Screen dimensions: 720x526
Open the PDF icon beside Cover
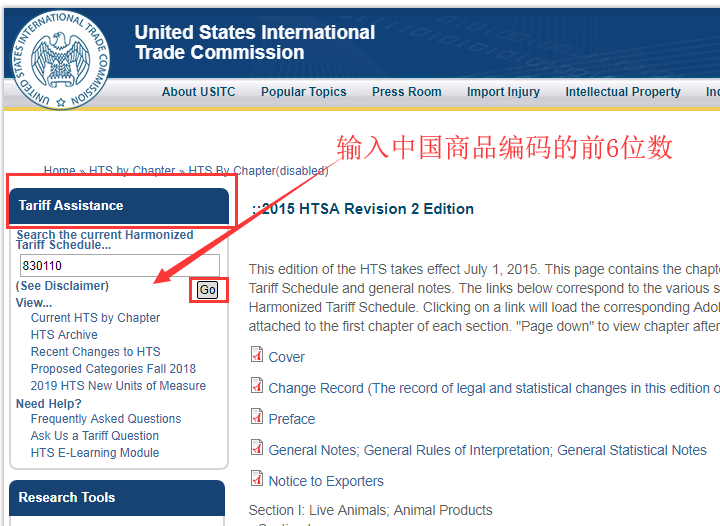coord(257,356)
